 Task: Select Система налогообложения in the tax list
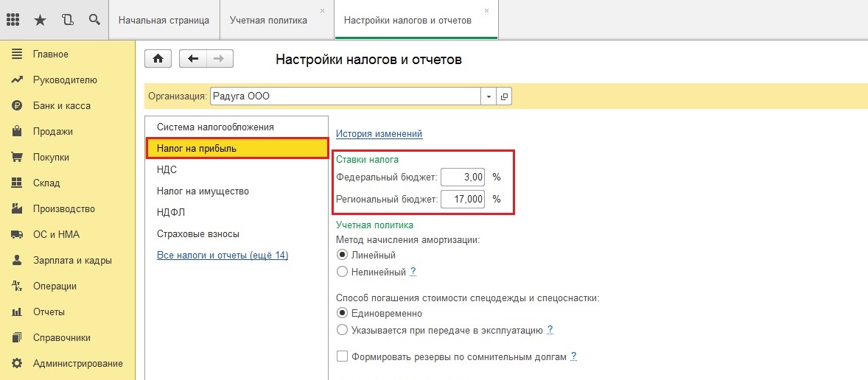[x=237, y=127]
